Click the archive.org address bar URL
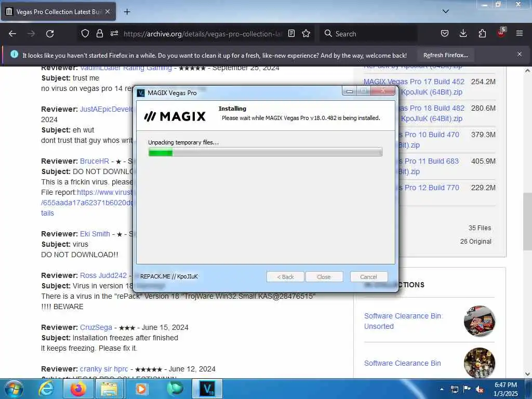532x399 pixels. (x=203, y=34)
